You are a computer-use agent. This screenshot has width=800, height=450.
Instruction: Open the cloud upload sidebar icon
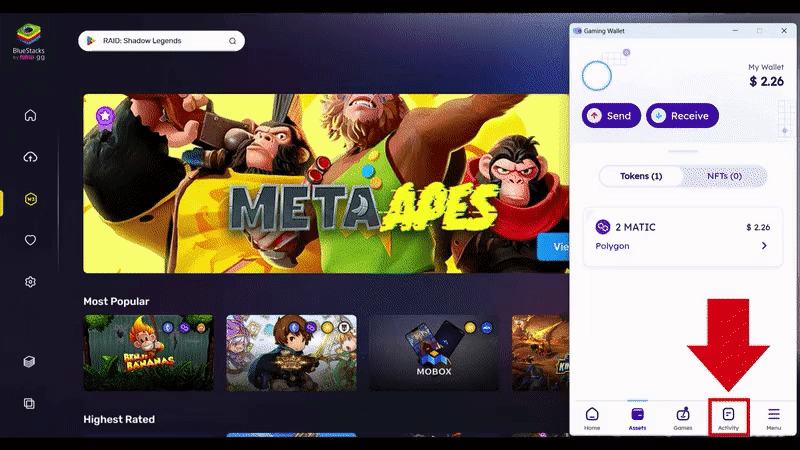30,157
